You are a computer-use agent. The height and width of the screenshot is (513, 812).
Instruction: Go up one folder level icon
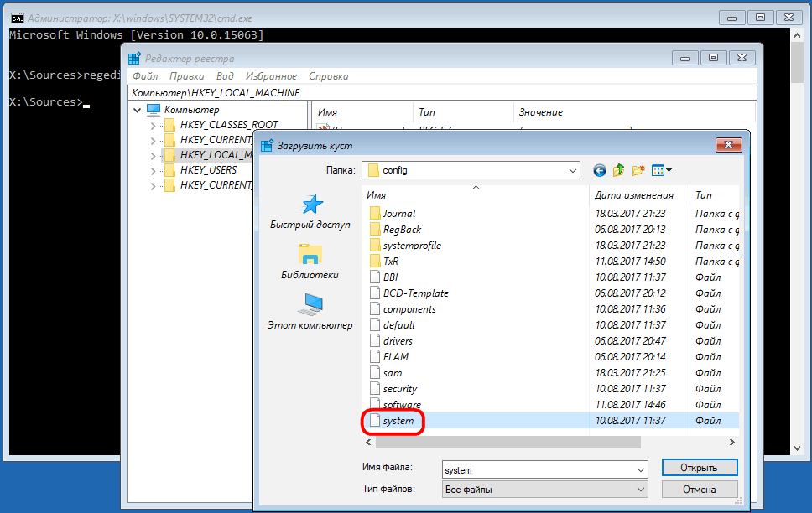[x=619, y=170]
